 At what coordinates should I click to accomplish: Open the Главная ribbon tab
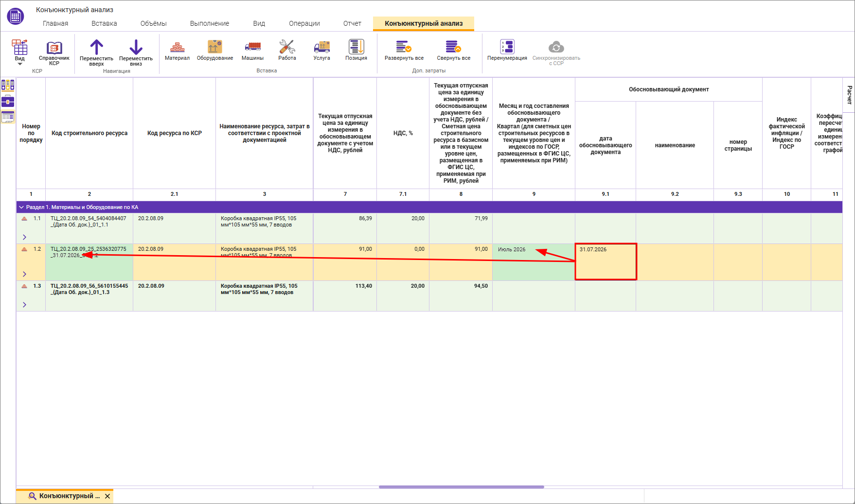pos(55,23)
